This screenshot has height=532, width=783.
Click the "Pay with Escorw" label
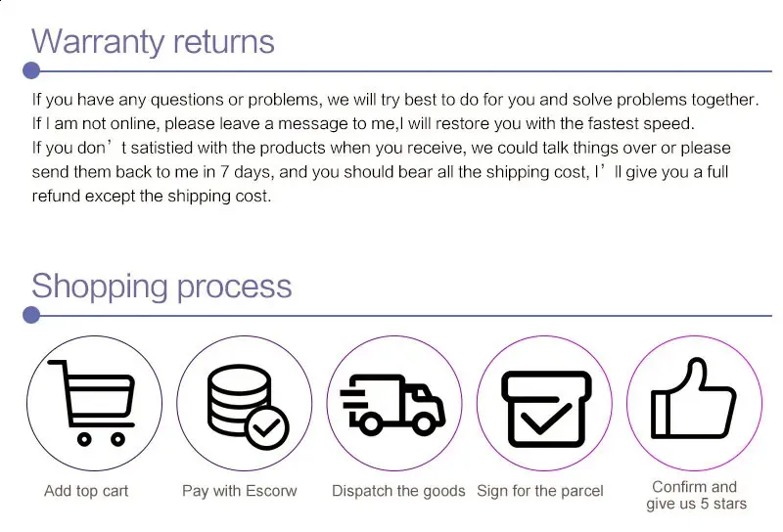239,491
